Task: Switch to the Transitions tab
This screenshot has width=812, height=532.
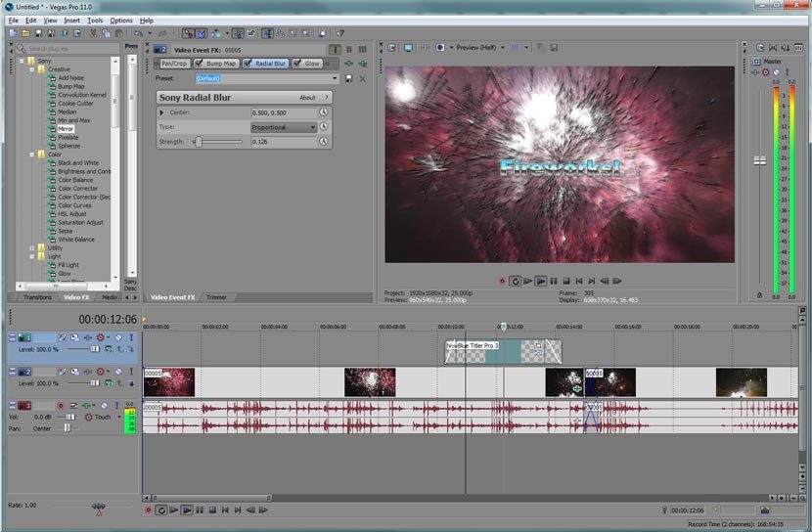Action: (x=37, y=297)
